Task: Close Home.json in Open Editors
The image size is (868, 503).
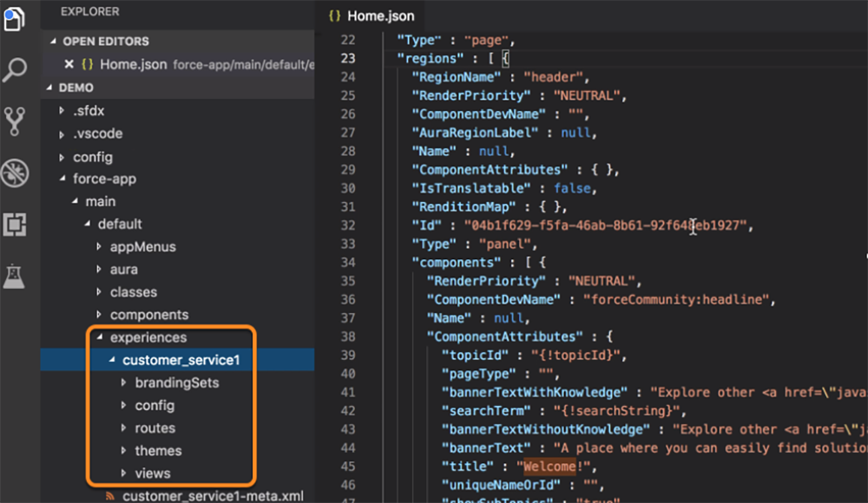Action: coord(69,64)
